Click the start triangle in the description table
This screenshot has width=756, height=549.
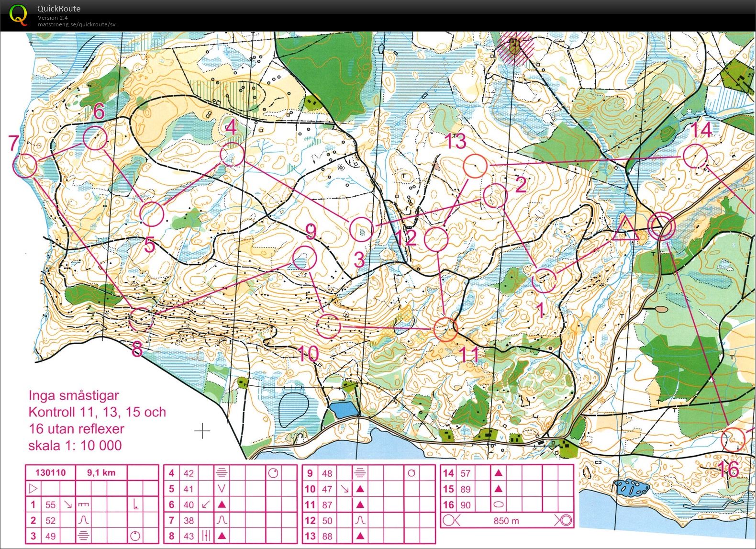33,489
